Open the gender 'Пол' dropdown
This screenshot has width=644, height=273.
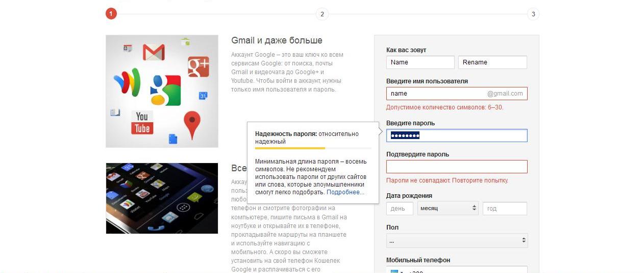tap(457, 240)
